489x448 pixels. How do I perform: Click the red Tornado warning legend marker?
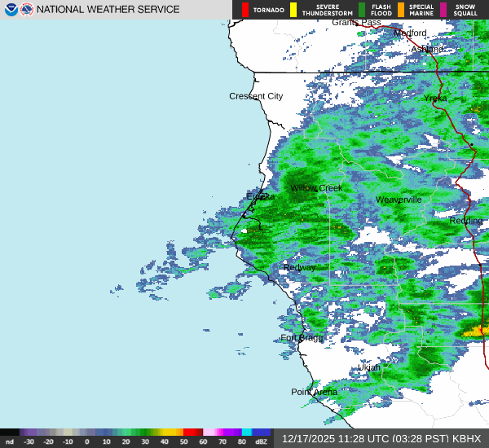pyautogui.click(x=245, y=10)
